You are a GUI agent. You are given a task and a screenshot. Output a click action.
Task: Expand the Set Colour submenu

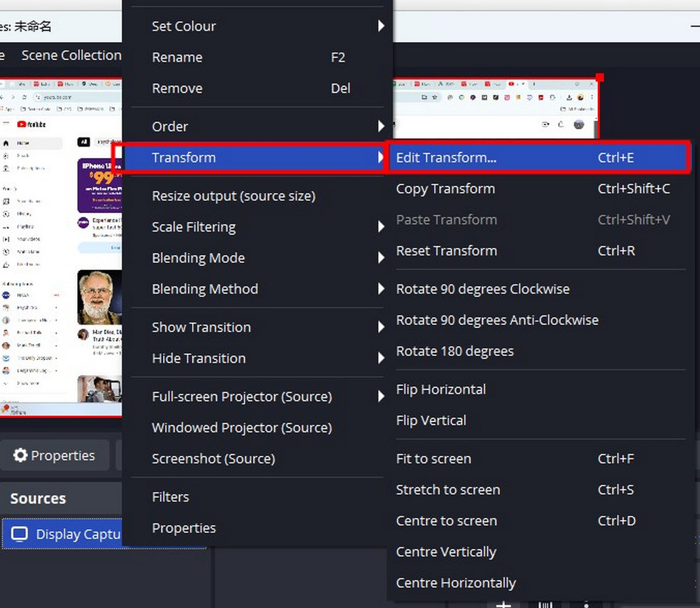coord(214,26)
